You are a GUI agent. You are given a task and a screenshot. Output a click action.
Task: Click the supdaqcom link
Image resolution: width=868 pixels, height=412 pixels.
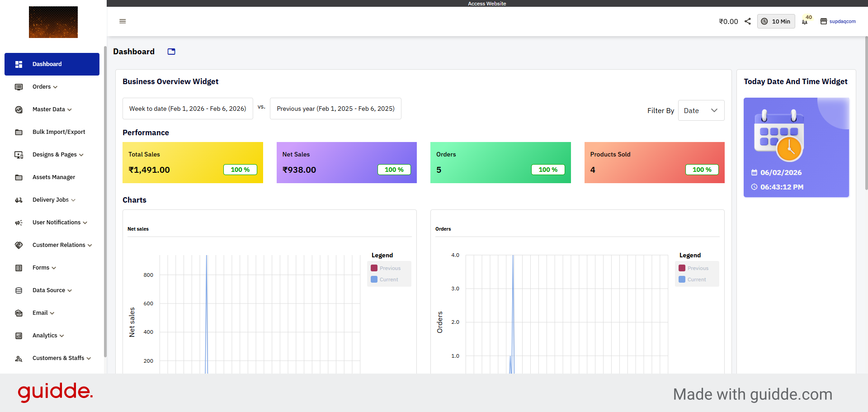(843, 21)
